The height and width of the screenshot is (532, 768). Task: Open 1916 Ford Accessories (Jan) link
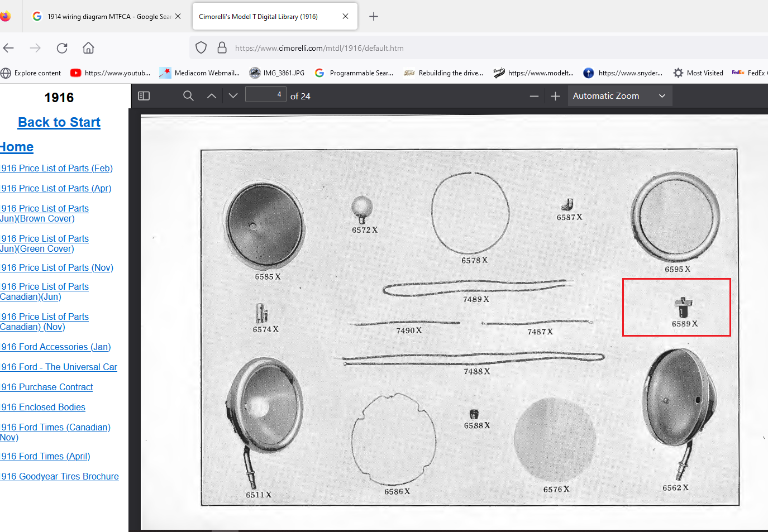(56, 347)
